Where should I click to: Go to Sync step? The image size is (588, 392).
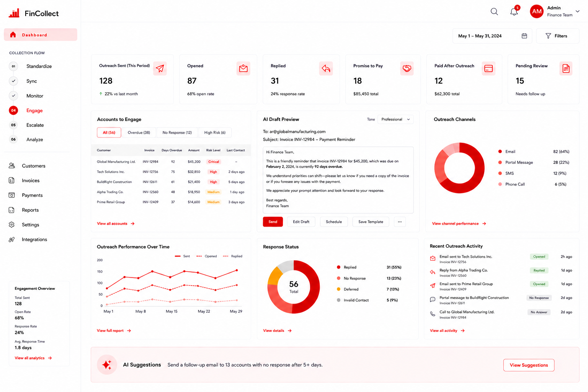tap(23, 81)
